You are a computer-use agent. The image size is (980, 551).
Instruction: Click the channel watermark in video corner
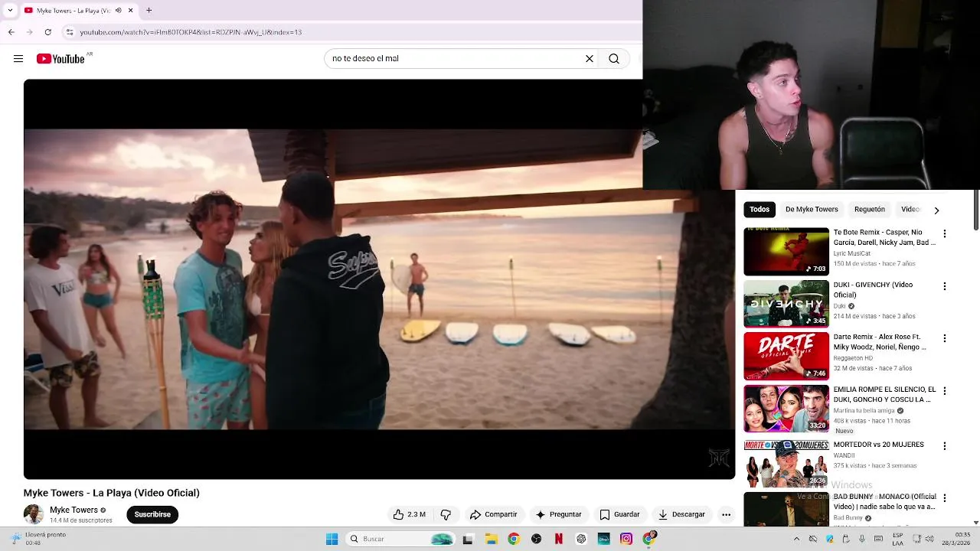point(719,458)
